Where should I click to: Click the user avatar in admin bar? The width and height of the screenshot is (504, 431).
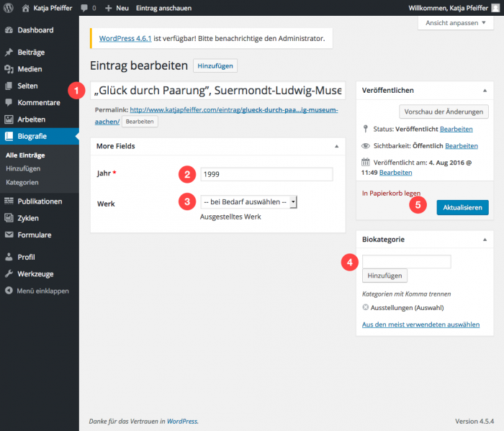coord(495,8)
